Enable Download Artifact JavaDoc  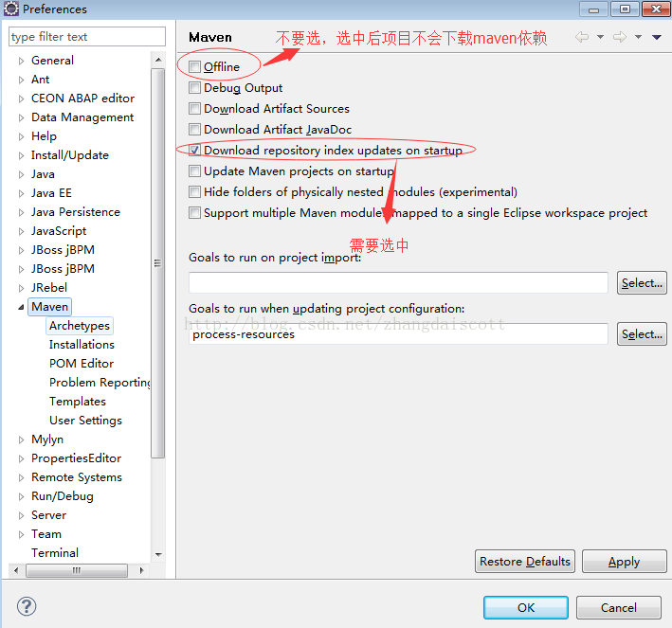point(194,130)
